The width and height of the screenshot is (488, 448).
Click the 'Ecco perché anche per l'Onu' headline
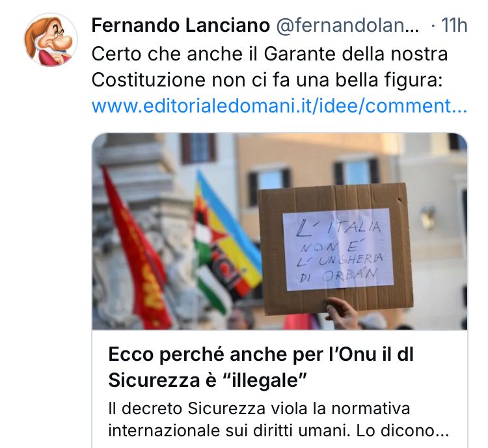tap(261, 354)
